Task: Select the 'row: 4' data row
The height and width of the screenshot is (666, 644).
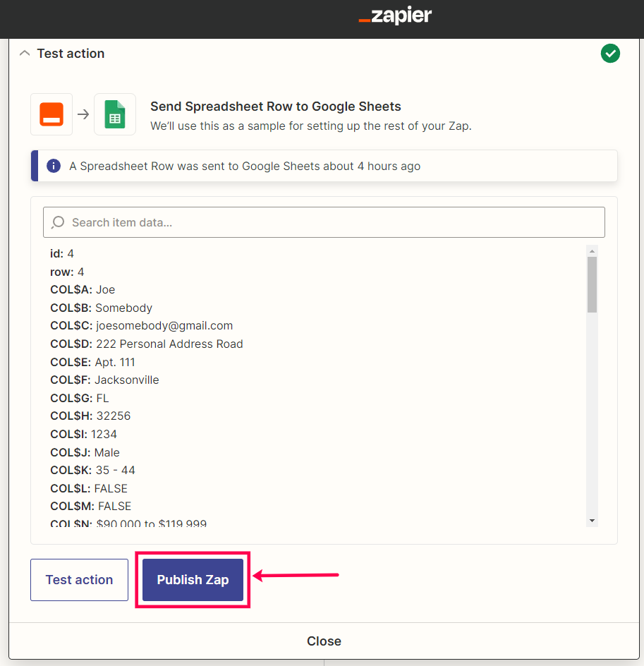Action: pyautogui.click(x=67, y=272)
